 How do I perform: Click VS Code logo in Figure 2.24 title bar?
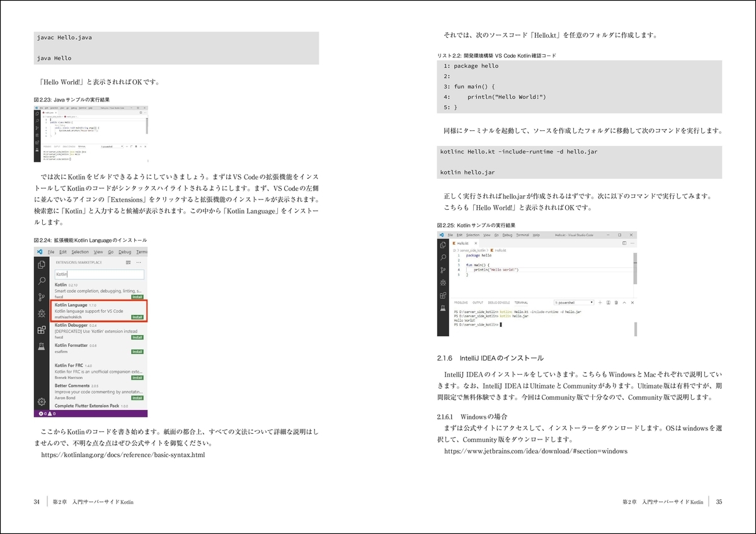click(40, 252)
